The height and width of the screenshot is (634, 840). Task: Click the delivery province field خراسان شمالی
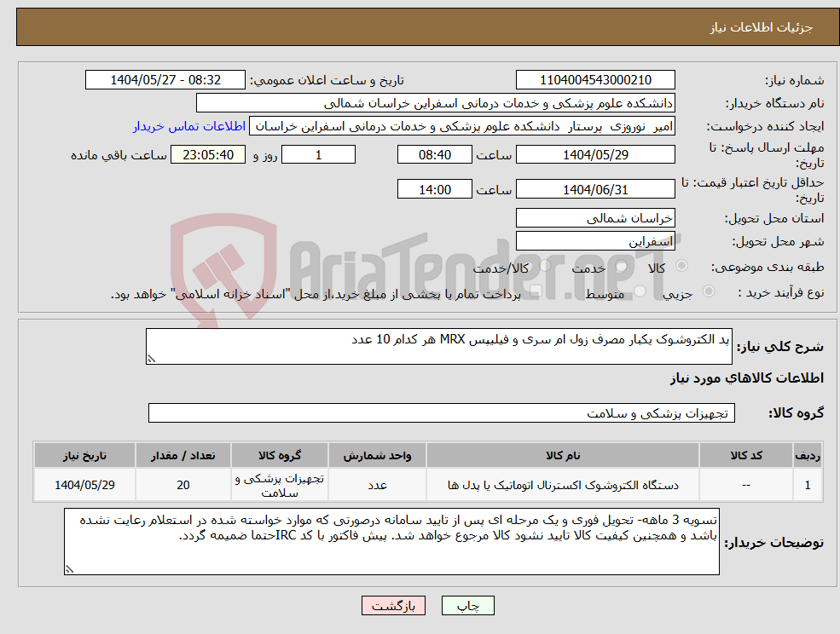(595, 218)
